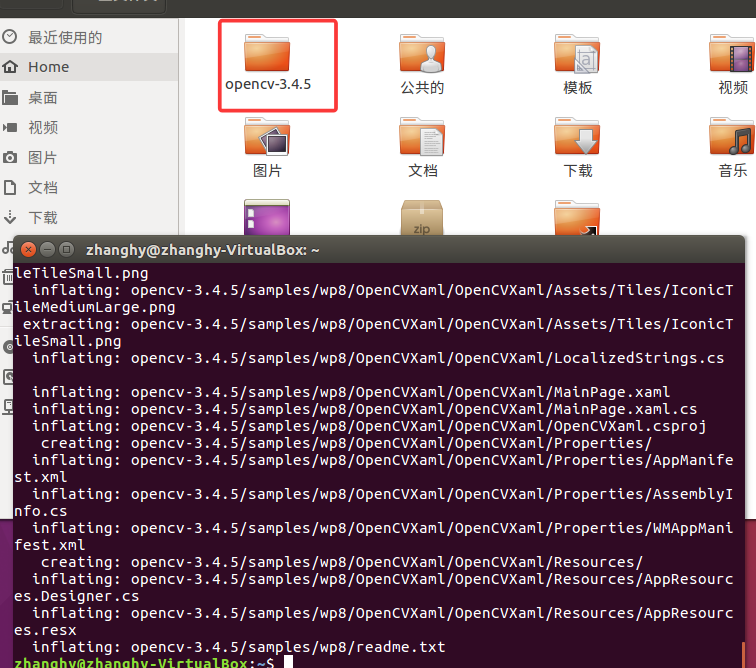Go to 最近使用的 in sidebar
The image size is (756, 668).
click(89, 37)
